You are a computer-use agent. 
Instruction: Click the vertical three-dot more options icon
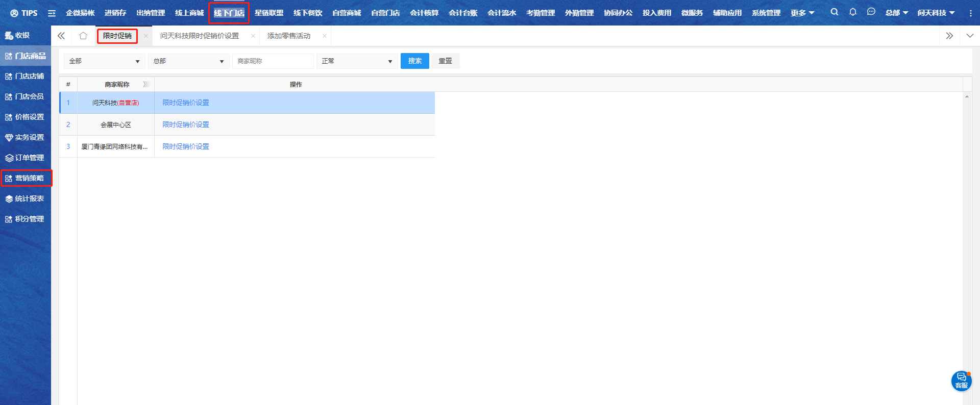[x=970, y=13]
